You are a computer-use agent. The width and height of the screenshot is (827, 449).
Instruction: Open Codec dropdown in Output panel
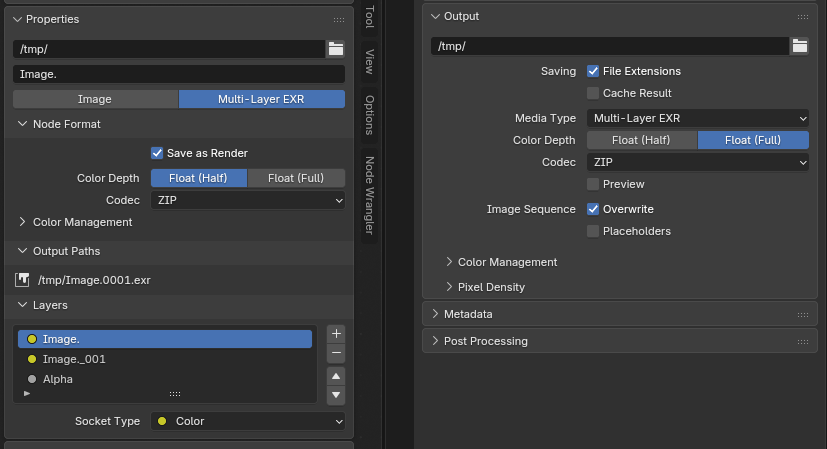[698, 163]
